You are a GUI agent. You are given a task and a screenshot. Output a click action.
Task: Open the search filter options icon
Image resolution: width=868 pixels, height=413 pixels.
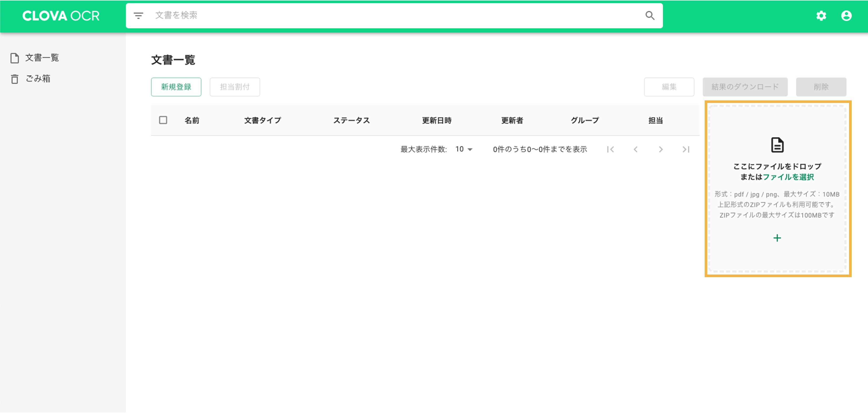[x=138, y=16]
